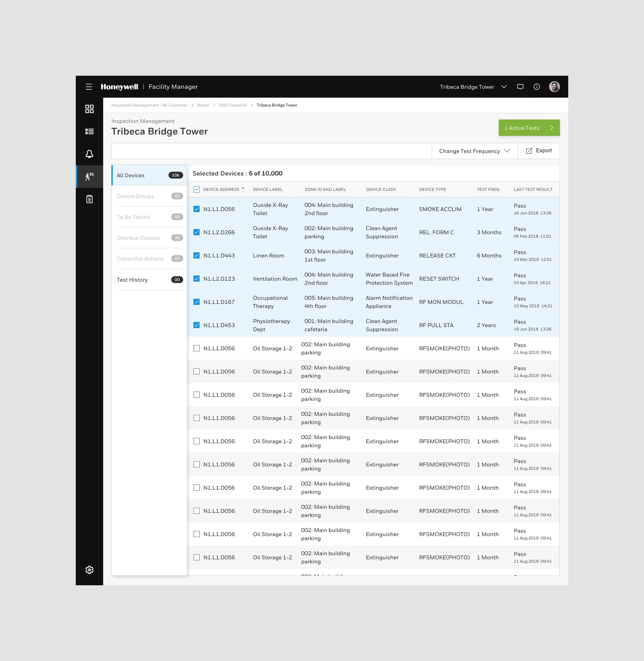The height and width of the screenshot is (661, 644).
Task: Click the RF PULL STA device type
Action: click(x=436, y=325)
